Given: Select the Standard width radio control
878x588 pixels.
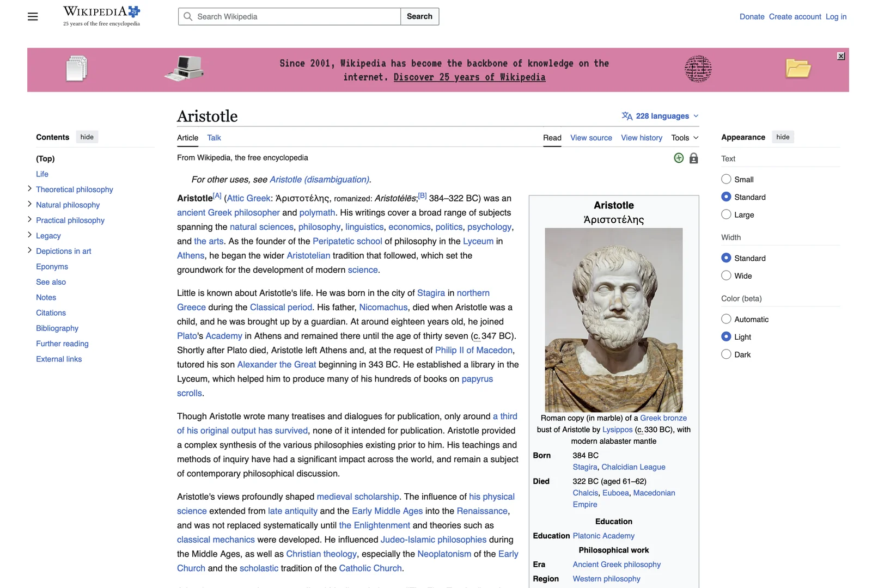Looking at the screenshot, I should [726, 258].
